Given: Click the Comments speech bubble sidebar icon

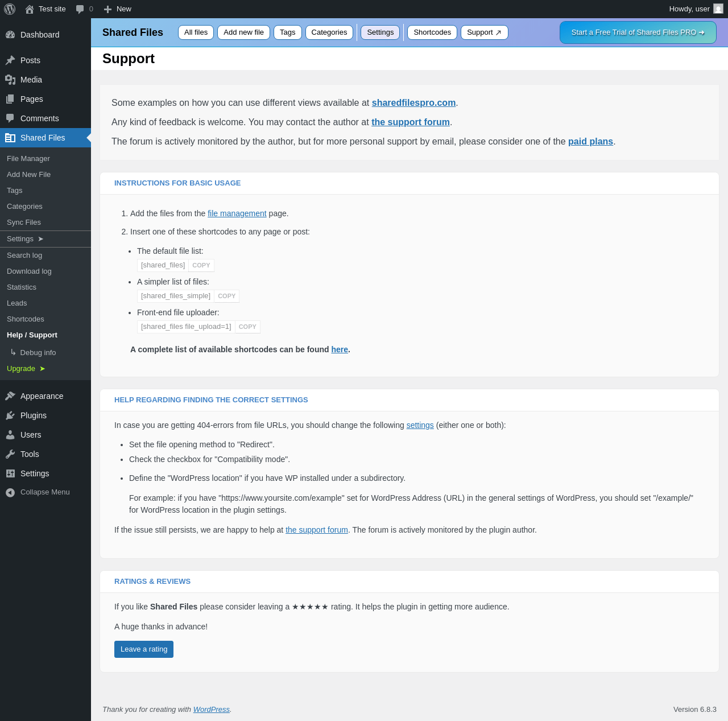Looking at the screenshot, I should [10, 118].
